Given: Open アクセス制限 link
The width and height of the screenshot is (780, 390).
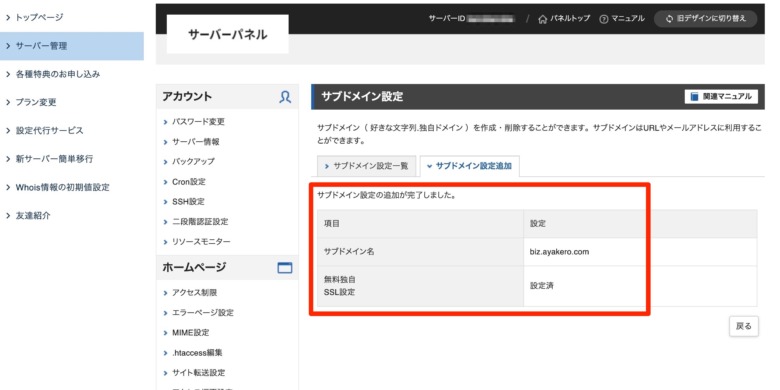Looking at the screenshot, I should click(x=195, y=293).
